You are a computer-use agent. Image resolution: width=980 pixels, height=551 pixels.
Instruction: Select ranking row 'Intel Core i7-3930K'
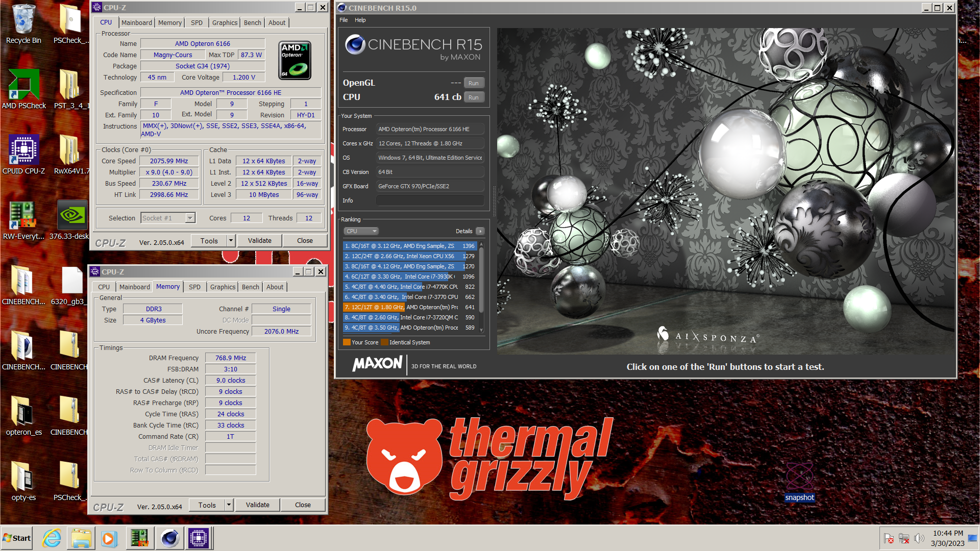(x=410, y=277)
